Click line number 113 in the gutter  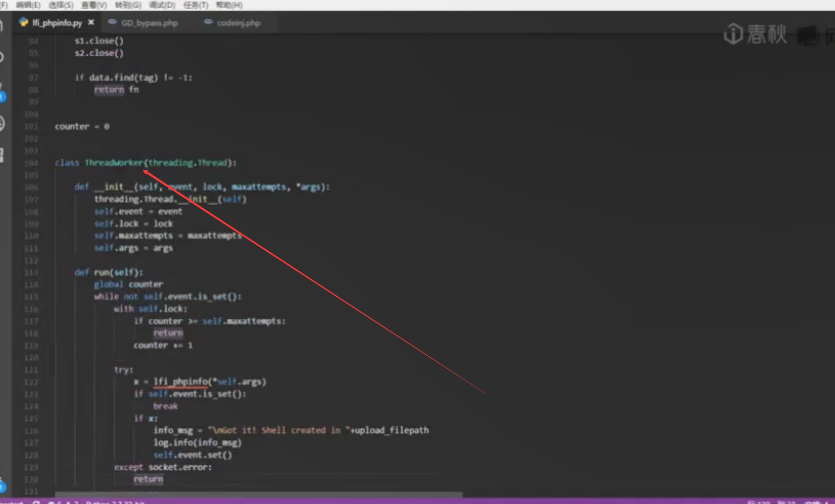point(31,273)
